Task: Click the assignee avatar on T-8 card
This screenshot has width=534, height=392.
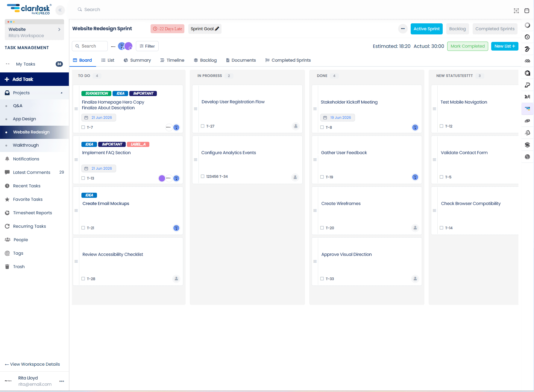Action: click(x=415, y=127)
